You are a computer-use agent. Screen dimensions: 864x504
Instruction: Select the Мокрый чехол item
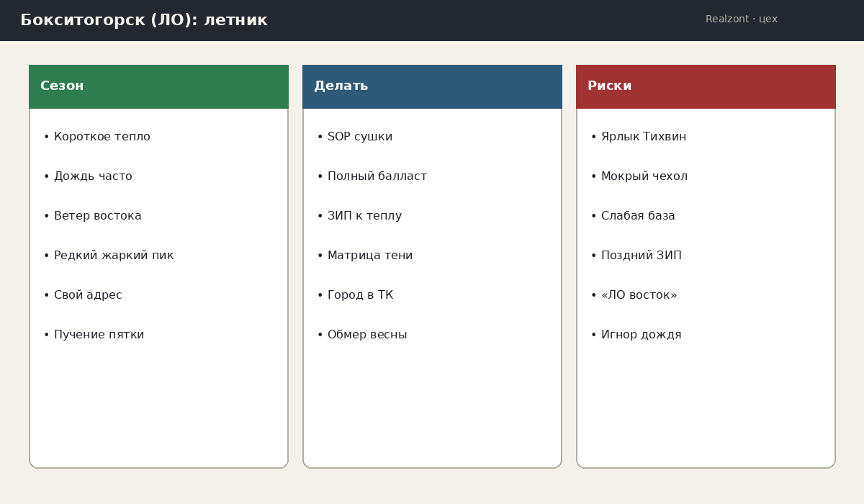pyautogui.click(x=644, y=176)
